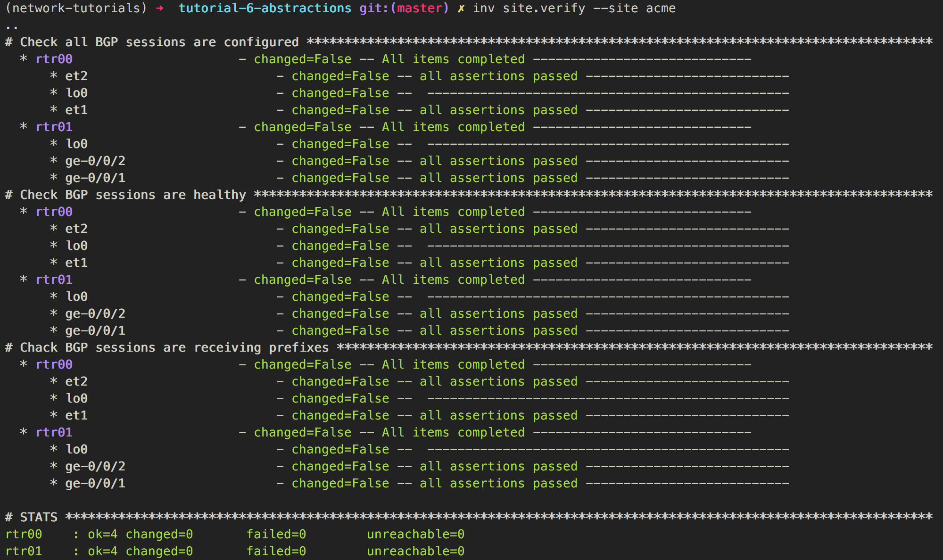Screen dimensions: 943x560
Task: Click ge-0/0/2 under configured check
Action: 95,161
